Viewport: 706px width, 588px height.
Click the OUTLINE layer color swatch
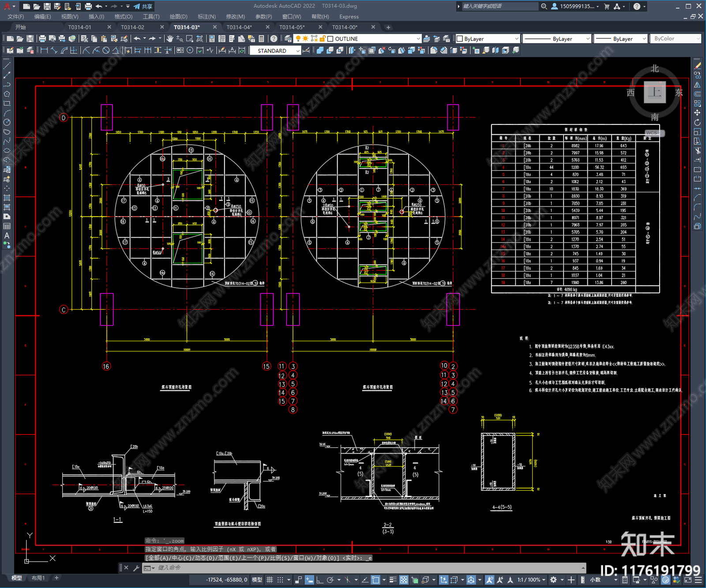pos(330,39)
